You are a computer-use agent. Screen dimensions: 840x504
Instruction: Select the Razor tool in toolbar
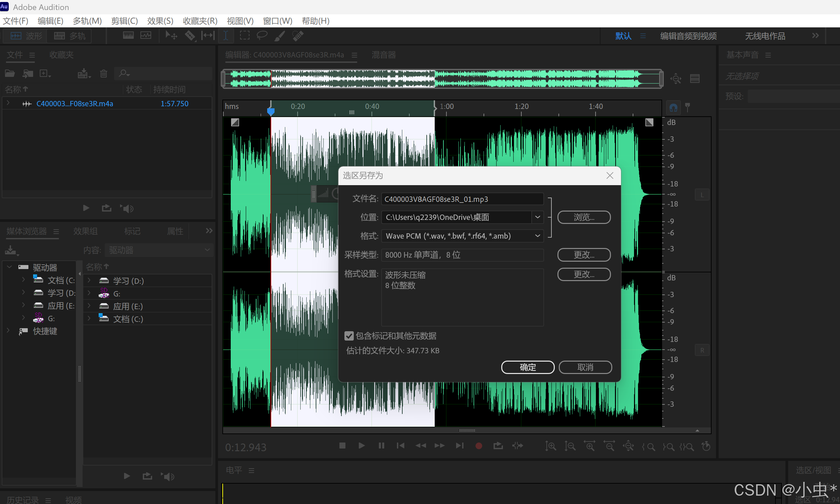(190, 36)
